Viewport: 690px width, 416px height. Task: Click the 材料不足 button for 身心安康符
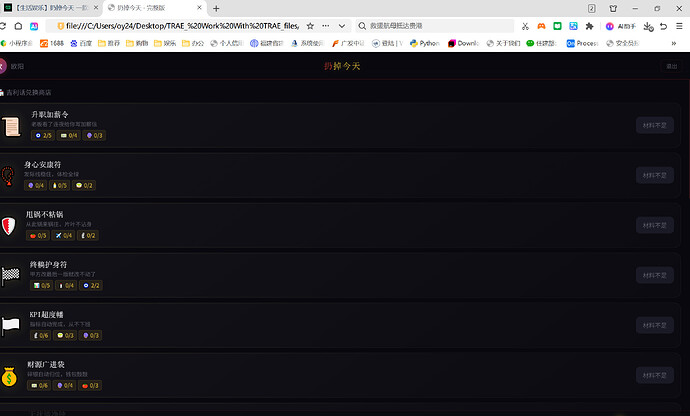pyautogui.click(x=654, y=176)
